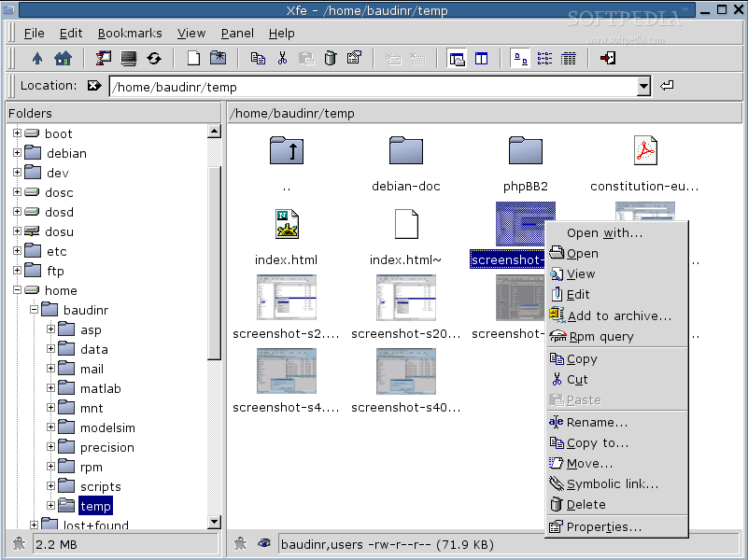Expand the scripts folder node
Image resolution: width=748 pixels, height=560 pixels.
click(50, 485)
